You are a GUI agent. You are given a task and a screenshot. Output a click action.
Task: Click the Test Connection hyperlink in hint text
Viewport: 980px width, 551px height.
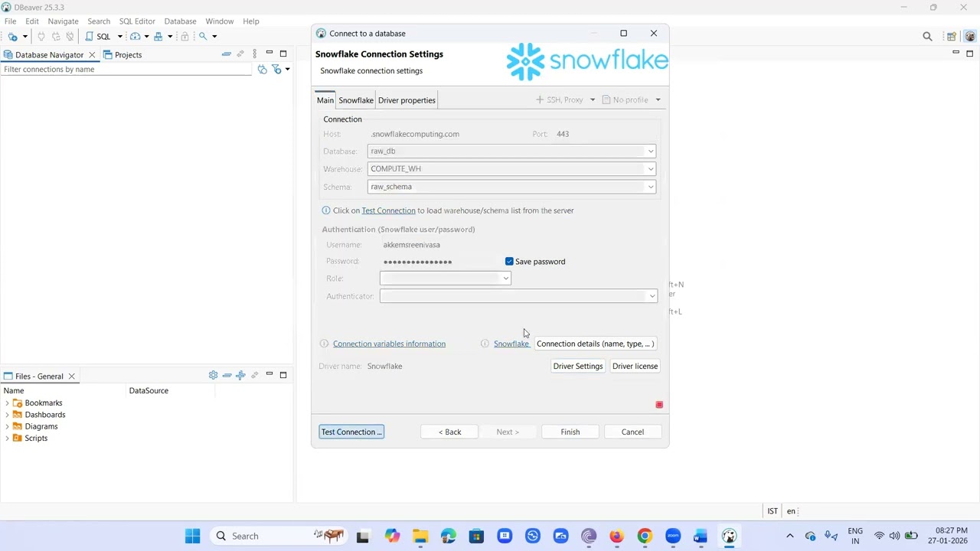click(x=388, y=210)
